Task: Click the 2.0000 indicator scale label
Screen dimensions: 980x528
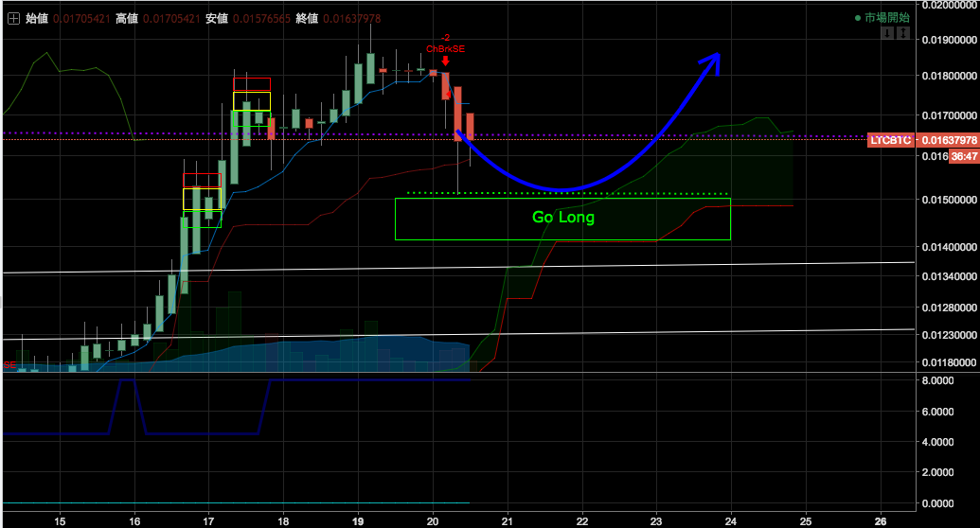Action: click(x=938, y=473)
